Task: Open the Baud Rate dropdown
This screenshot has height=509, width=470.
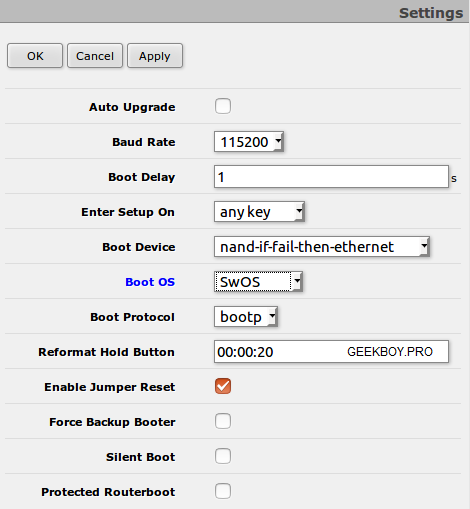Action: (249, 142)
